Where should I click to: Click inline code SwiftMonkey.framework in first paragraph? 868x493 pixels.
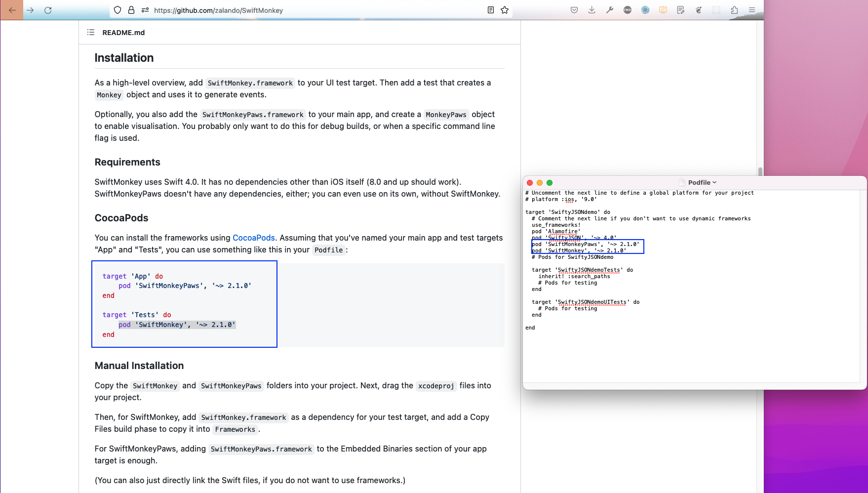[250, 83]
